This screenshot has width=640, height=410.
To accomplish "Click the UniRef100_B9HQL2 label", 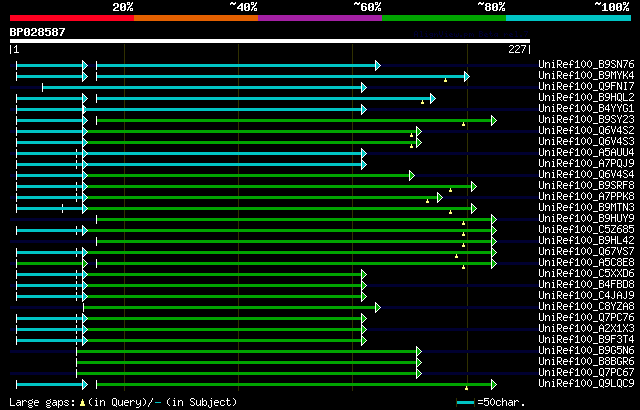I will [586, 98].
